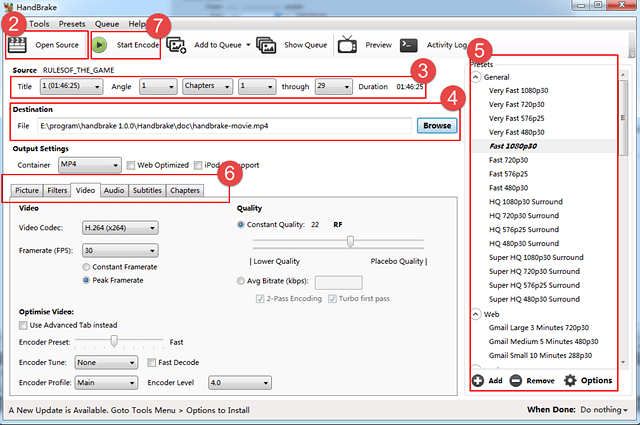Select the Fast 720p30 preset
The height and width of the screenshot is (425, 640).
508,160
